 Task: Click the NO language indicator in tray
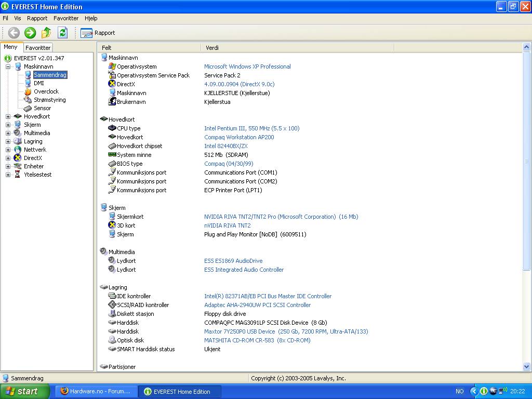coord(460,391)
